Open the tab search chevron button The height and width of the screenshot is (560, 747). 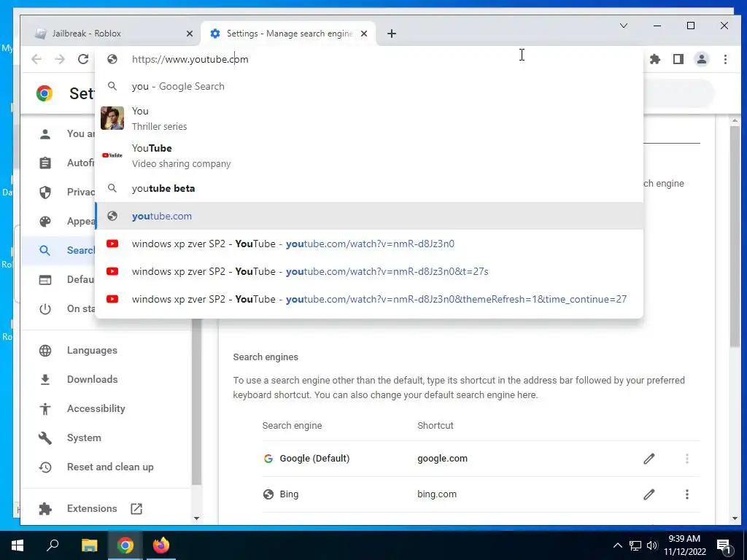623,26
